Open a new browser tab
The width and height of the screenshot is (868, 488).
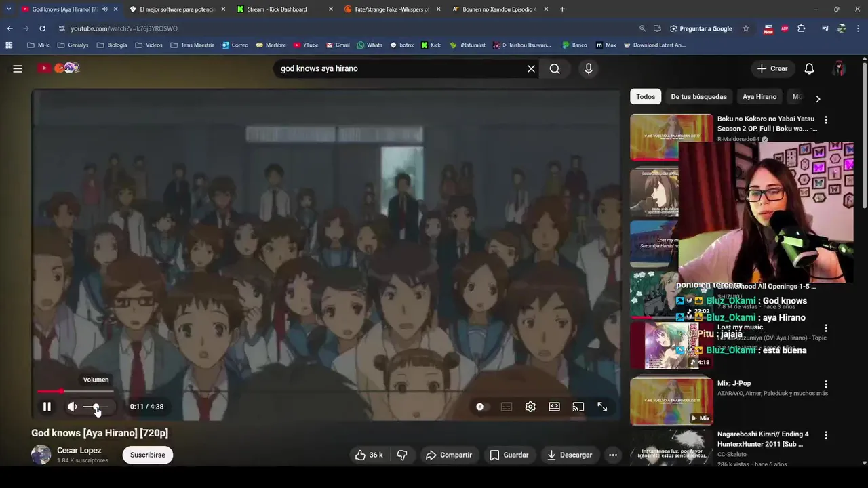coord(562,9)
